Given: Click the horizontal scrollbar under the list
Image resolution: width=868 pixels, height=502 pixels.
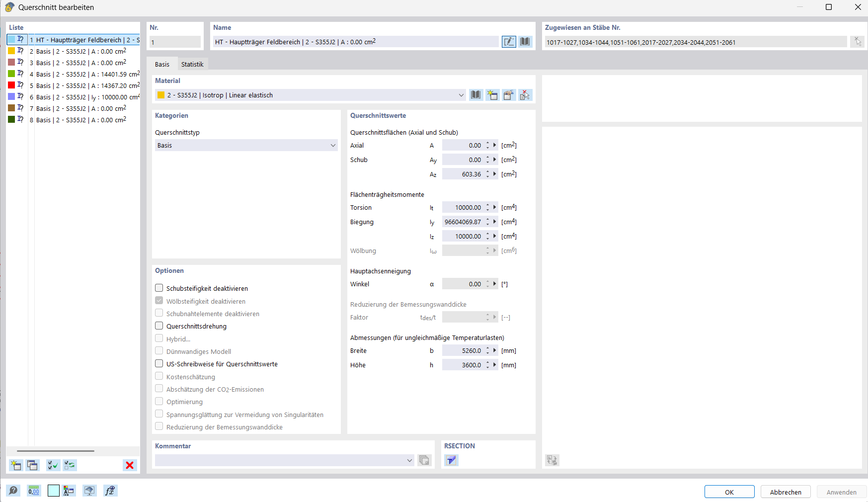Looking at the screenshot, I should click(x=56, y=451).
